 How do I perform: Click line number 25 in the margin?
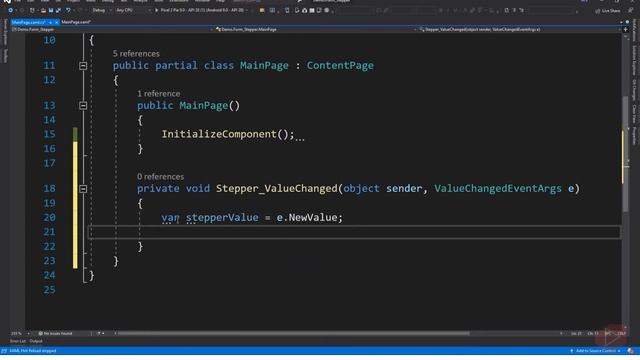[x=49, y=290]
